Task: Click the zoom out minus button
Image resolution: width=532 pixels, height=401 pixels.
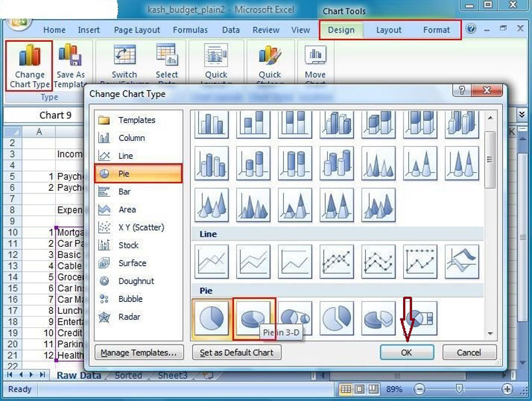Action: [420, 389]
